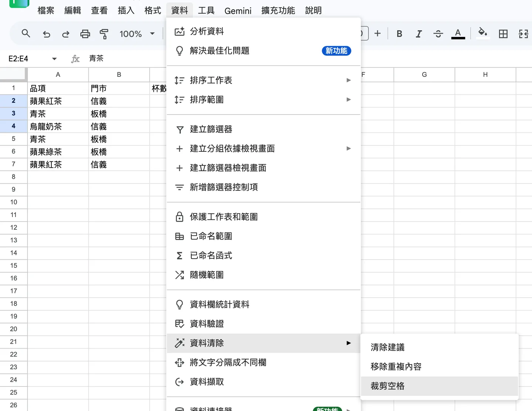Toggle bold formatting
532x411 pixels.
399,34
